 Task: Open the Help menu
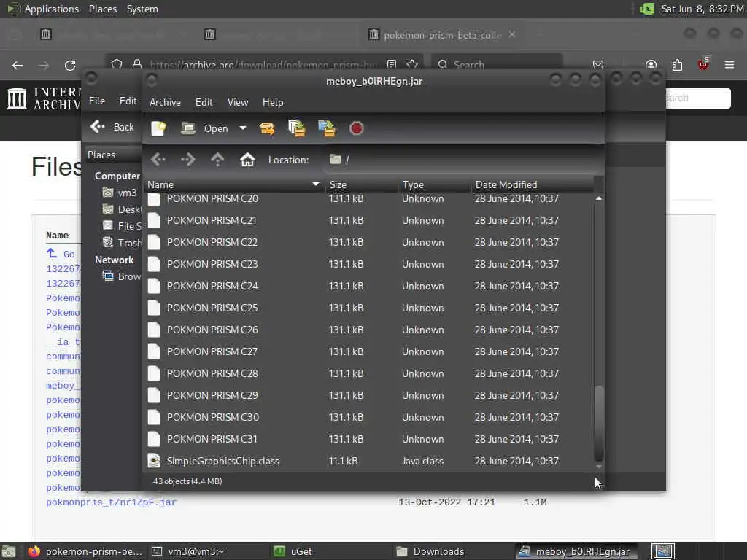273,102
